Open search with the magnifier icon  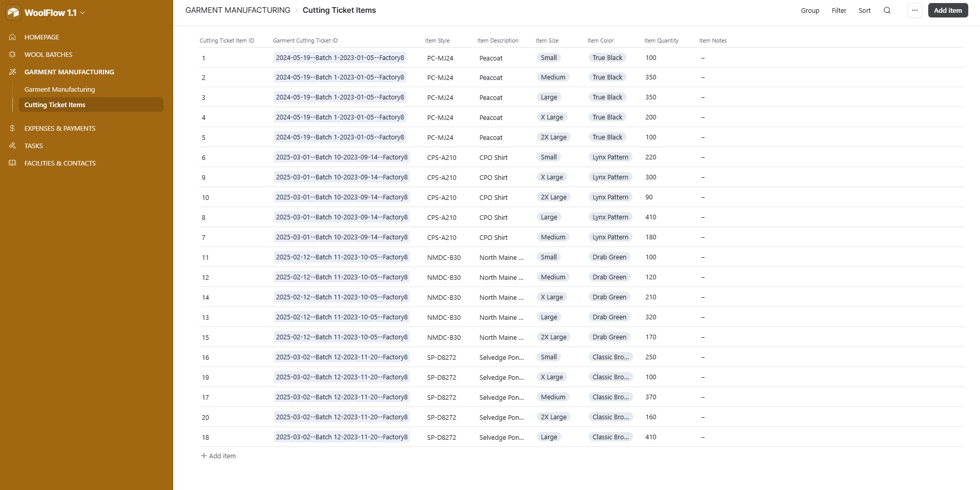887,10
